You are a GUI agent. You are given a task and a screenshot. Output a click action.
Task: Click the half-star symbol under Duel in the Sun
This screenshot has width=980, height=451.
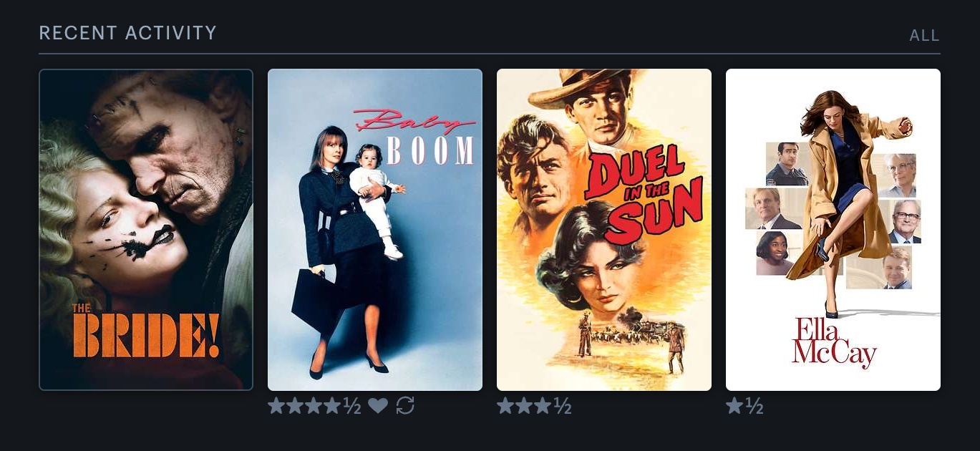pos(563,407)
